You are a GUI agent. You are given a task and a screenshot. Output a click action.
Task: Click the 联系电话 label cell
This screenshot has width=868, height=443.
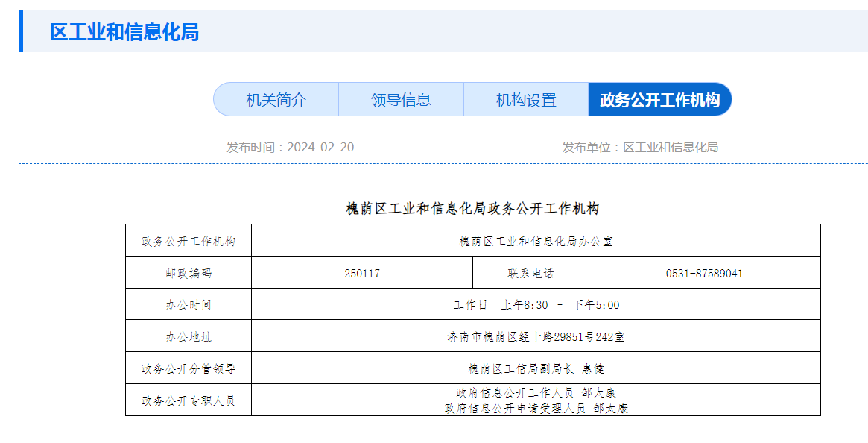click(530, 273)
